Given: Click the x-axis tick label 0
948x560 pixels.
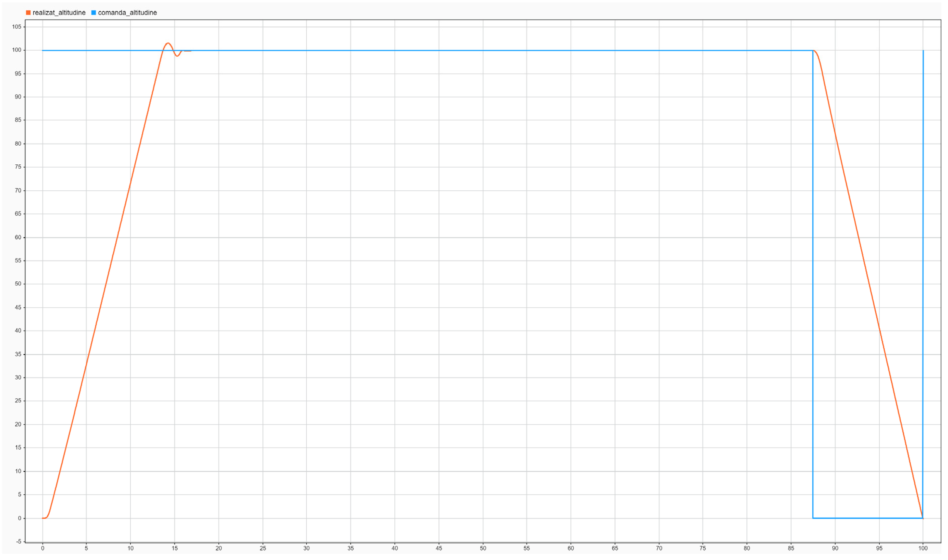Looking at the screenshot, I should coord(43,549).
